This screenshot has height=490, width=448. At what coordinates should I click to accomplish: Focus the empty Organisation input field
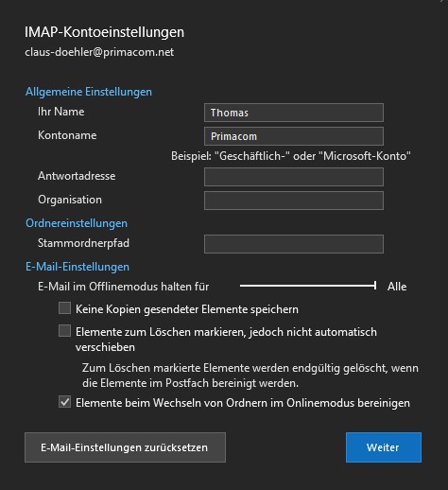294,201
